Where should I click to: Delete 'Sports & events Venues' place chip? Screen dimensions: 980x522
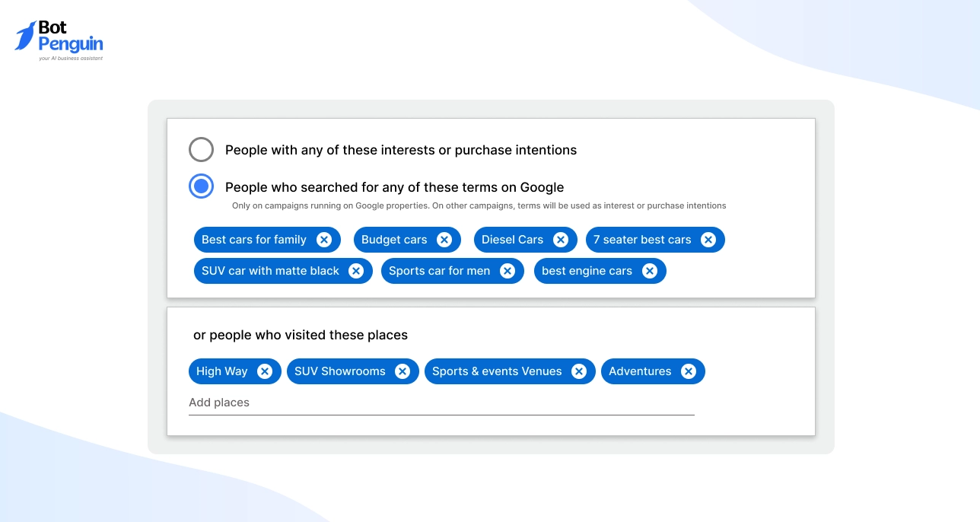point(579,371)
